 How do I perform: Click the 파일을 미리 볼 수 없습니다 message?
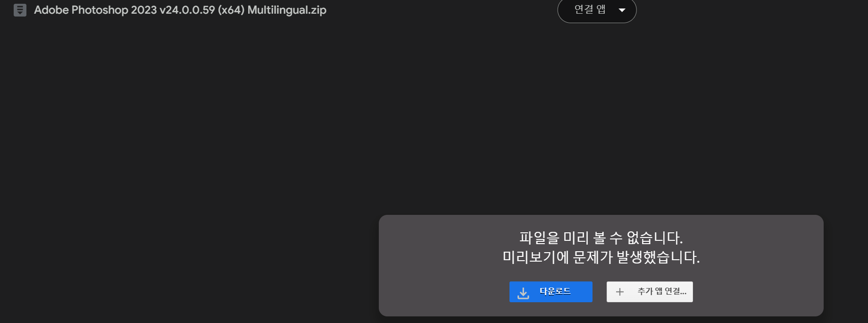click(601, 238)
